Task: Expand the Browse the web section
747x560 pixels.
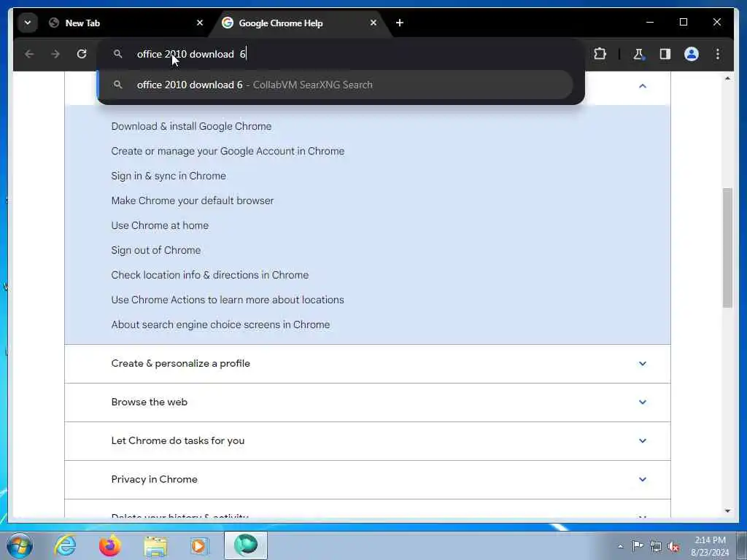Action: pyautogui.click(x=368, y=402)
